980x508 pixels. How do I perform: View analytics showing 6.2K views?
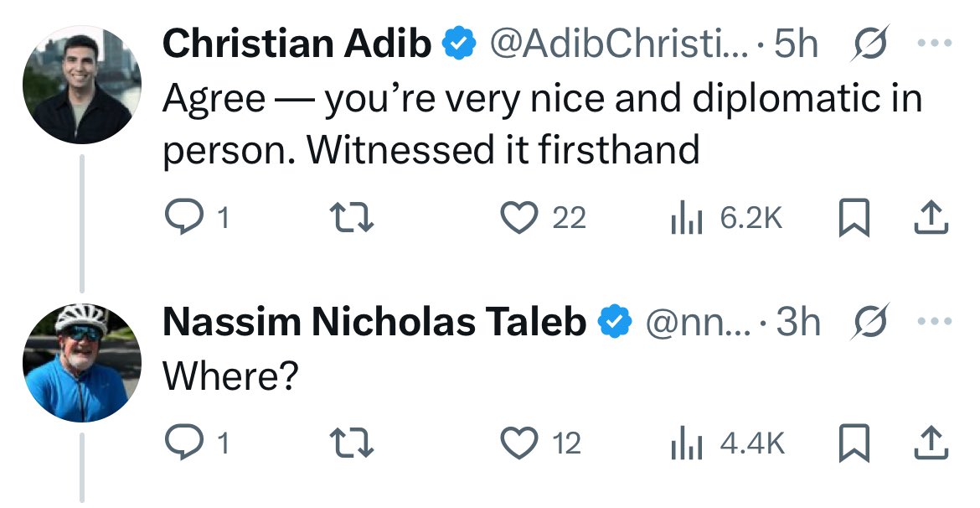[686, 217]
